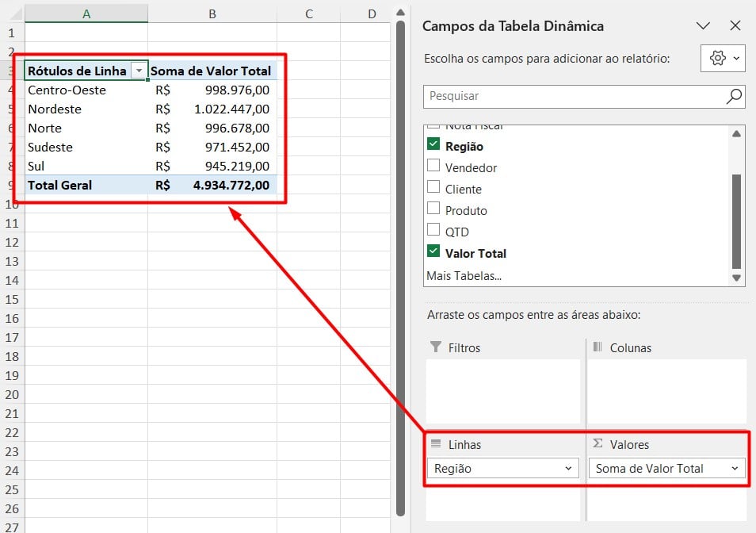Click the search magnifier icon
Screen dimensions: 756x533
click(x=734, y=96)
